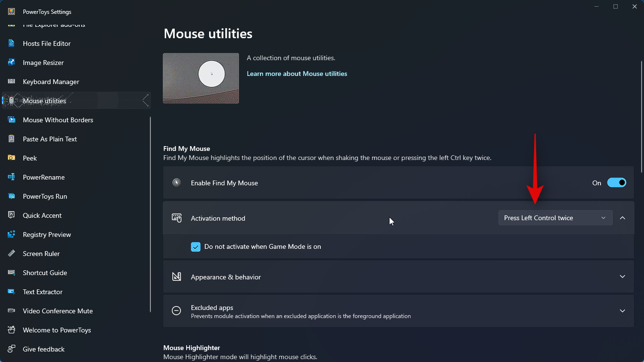
Task: Click the PowerToys Run sidebar icon
Action: (x=11, y=196)
